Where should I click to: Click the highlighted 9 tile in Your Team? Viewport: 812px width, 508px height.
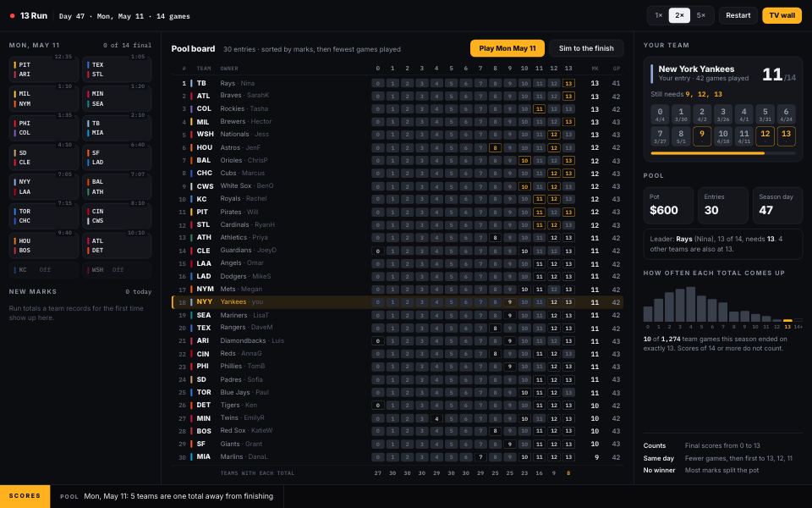702,136
